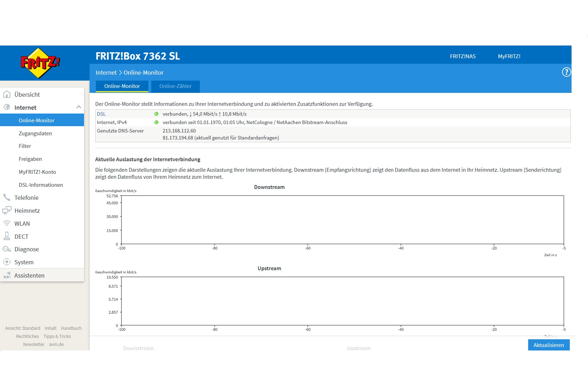The width and height of the screenshot is (588, 368).
Task: Open DSL-Informationen submenu item
Action: pyautogui.click(x=41, y=185)
